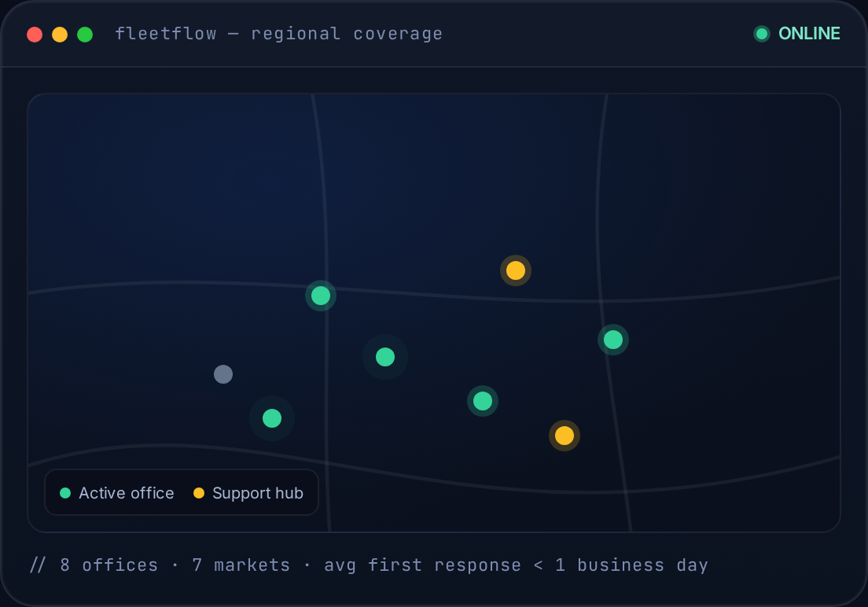Click the green maximize window button
The width and height of the screenshot is (868, 607).
[85, 35]
